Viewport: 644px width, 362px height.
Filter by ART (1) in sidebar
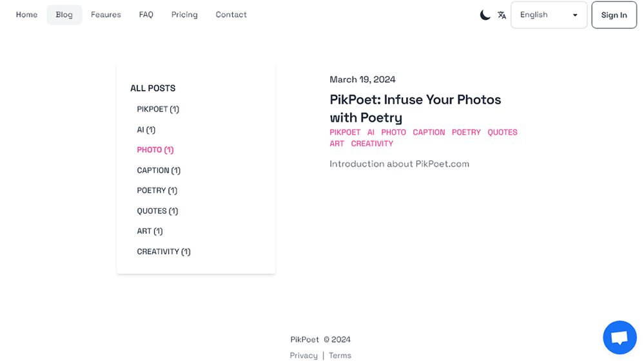150,231
